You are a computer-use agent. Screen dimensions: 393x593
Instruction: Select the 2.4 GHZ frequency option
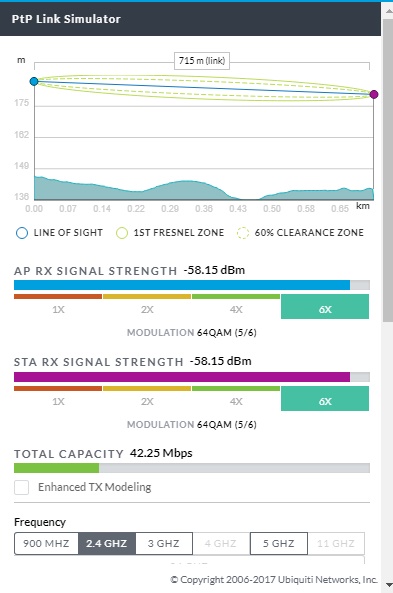107,543
